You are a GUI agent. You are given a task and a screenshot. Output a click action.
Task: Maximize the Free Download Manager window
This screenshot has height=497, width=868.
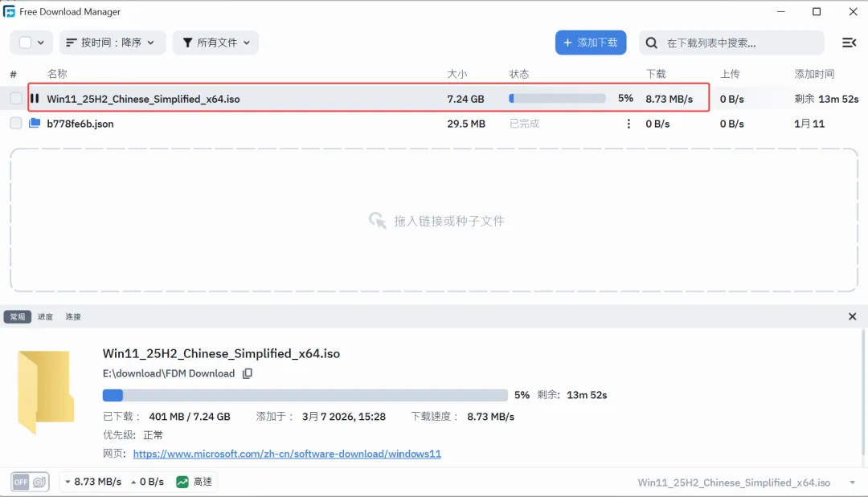(x=817, y=11)
